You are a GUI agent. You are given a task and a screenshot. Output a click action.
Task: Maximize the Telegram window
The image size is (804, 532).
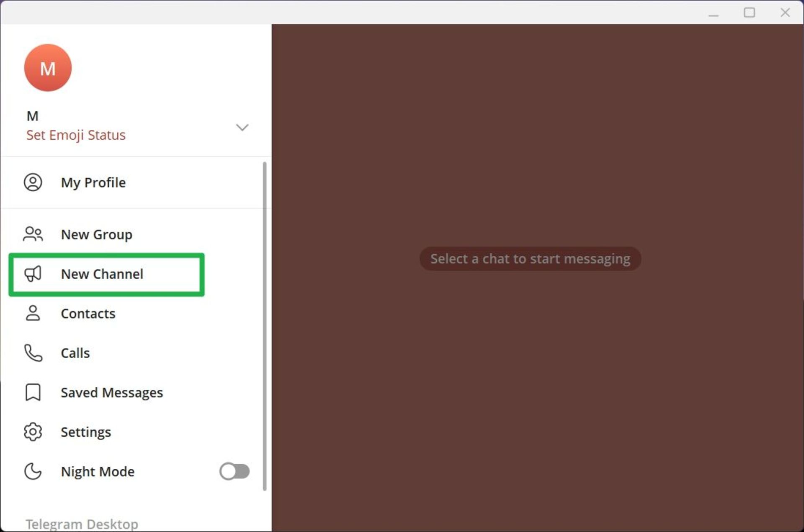(x=749, y=13)
